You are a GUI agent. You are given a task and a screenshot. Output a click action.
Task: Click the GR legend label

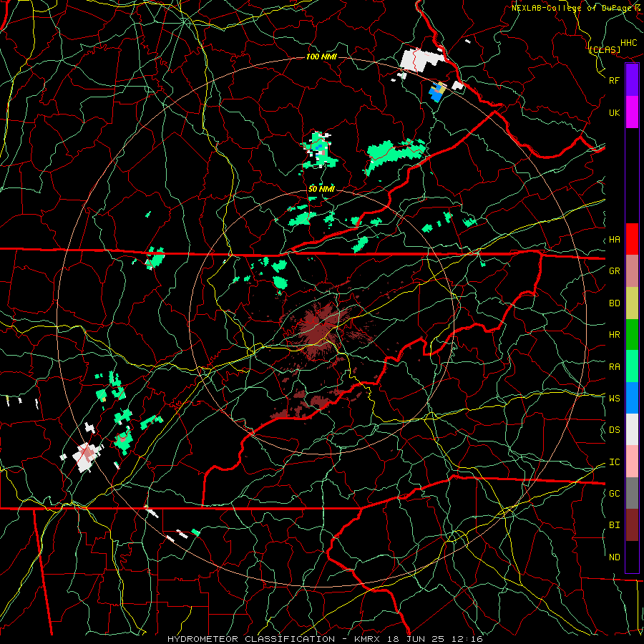coord(615,271)
